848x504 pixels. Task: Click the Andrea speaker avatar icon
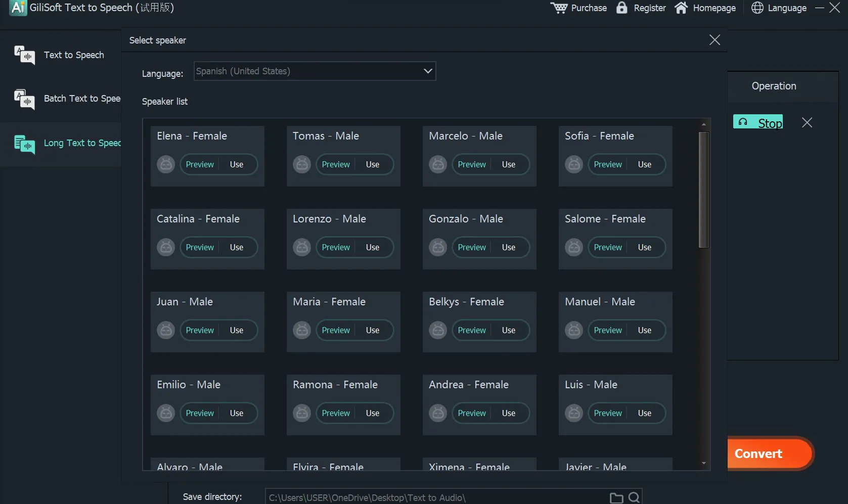pyautogui.click(x=438, y=413)
